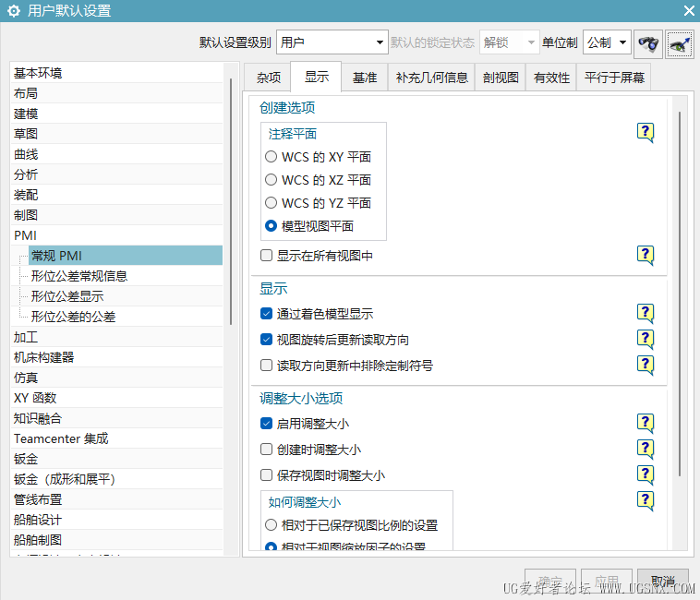Select 制图 category
The height and width of the screenshot is (600, 700).
point(117,215)
